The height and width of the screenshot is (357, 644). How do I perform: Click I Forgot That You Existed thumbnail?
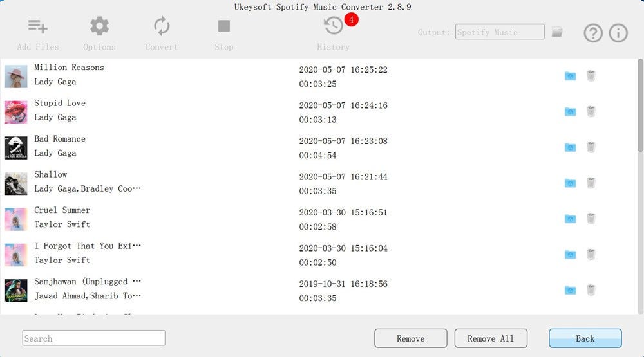(15, 255)
